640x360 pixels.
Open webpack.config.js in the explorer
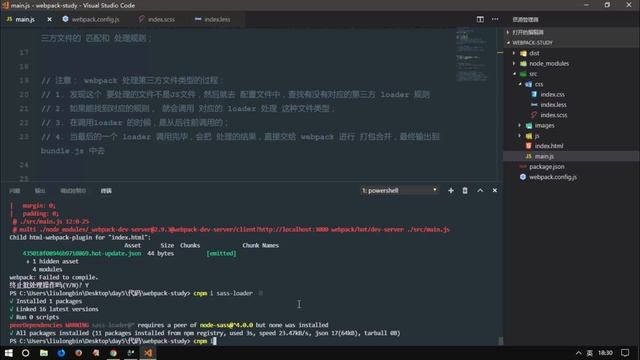click(553, 177)
